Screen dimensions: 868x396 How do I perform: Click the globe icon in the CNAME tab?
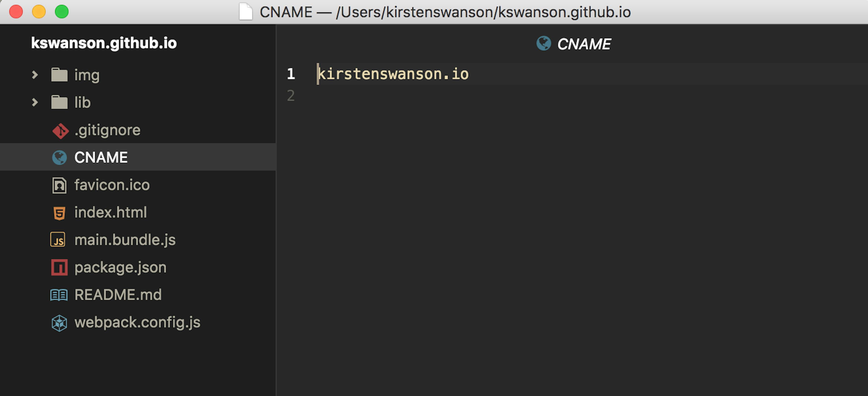tap(543, 43)
